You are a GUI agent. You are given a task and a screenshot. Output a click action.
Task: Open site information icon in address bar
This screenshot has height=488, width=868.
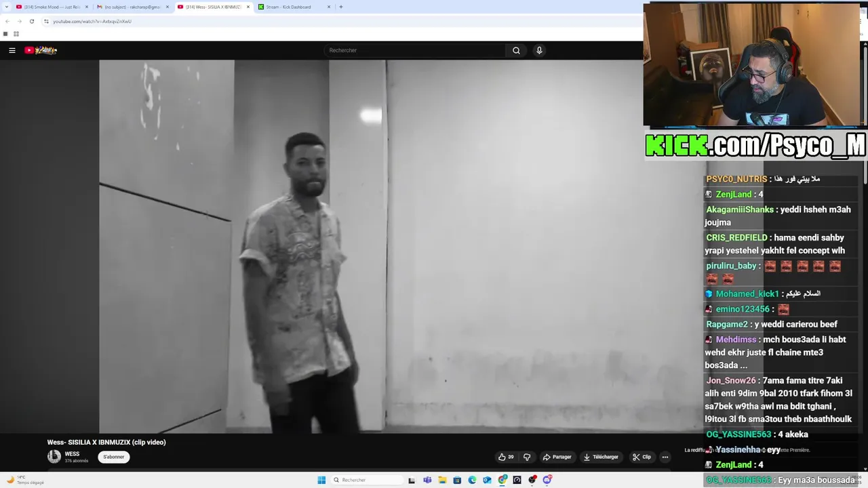[x=46, y=21]
